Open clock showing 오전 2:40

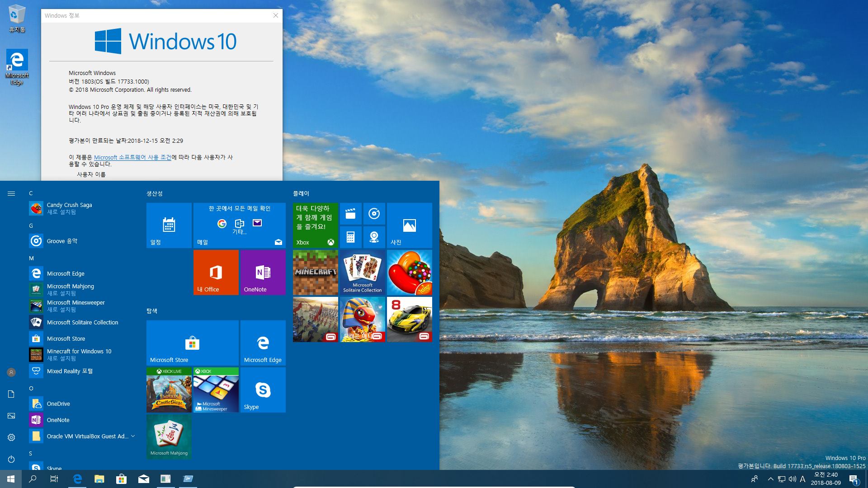coord(826,479)
